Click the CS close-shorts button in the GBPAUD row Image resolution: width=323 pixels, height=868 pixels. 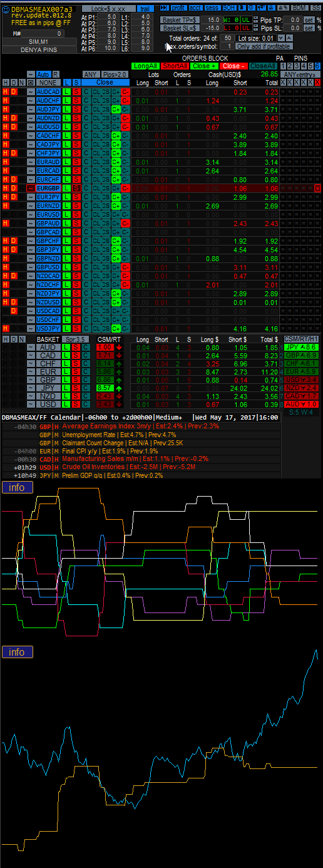point(106,223)
